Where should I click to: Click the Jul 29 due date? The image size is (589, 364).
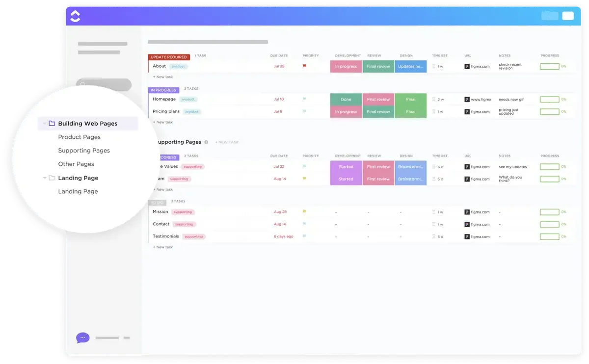pos(279,66)
